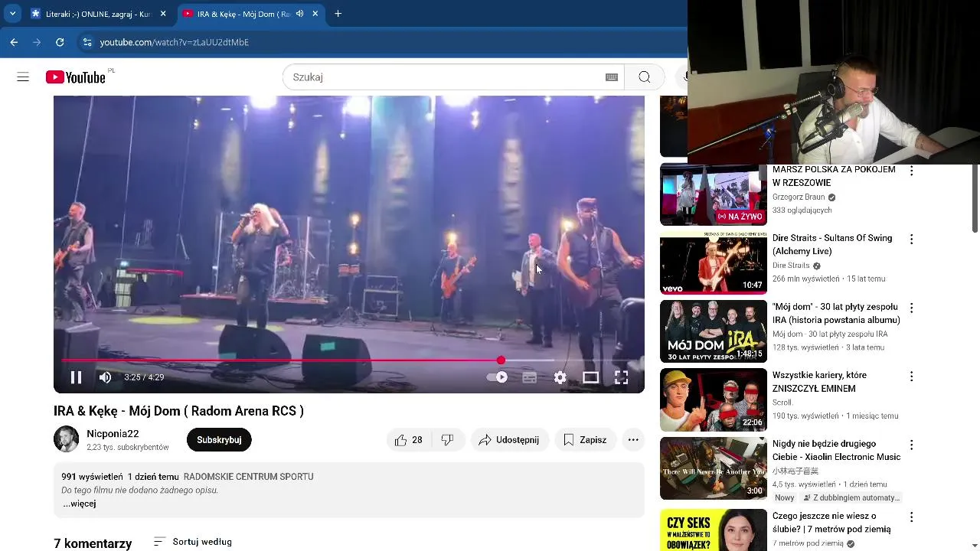Open more actions three-dot menu below video

(633, 440)
